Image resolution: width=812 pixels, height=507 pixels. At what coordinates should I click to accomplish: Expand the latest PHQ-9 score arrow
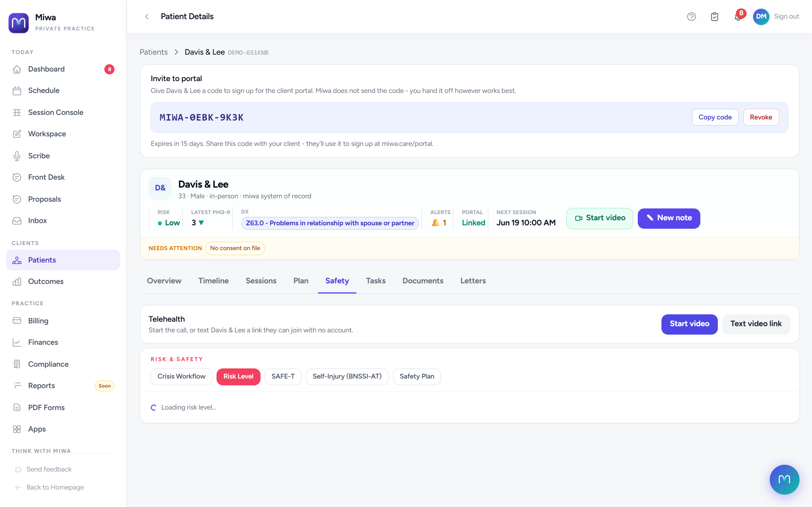[x=201, y=223]
